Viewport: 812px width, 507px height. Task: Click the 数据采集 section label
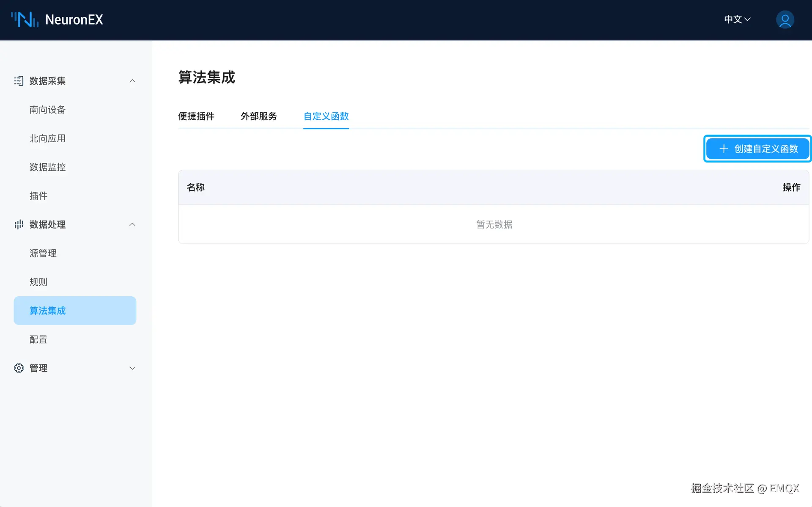click(47, 81)
